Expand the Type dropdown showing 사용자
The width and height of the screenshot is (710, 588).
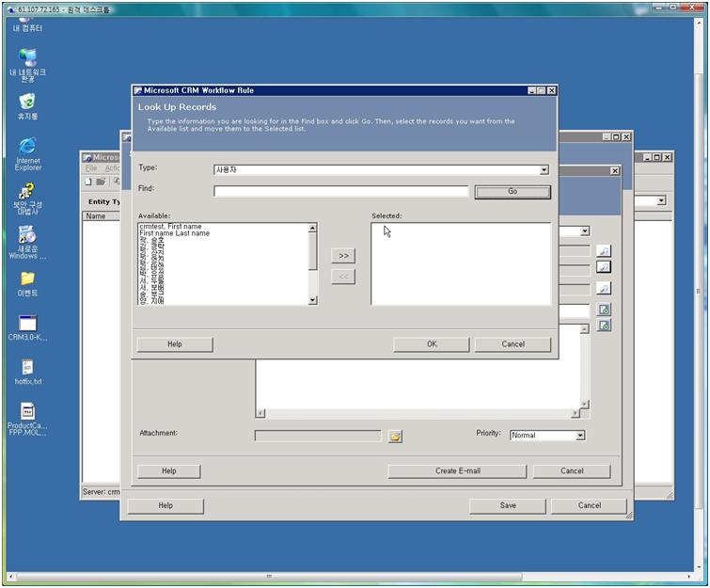click(x=544, y=170)
